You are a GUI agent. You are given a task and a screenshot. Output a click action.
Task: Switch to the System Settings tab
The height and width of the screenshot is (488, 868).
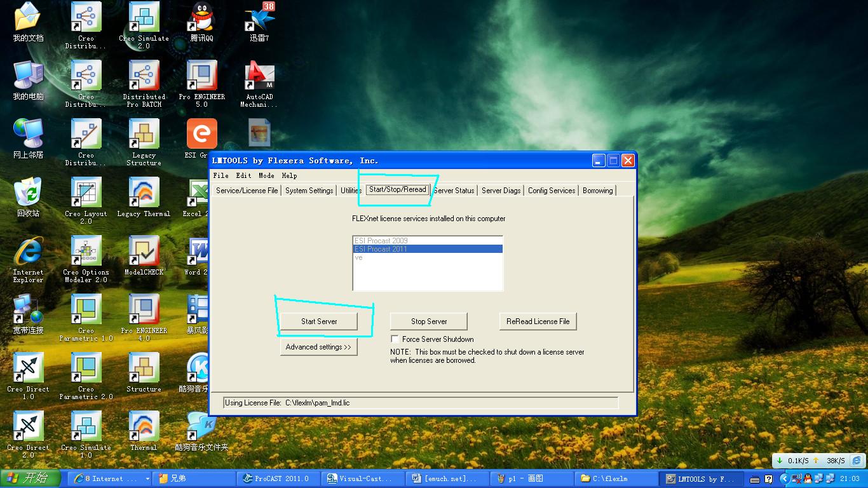[x=309, y=191]
